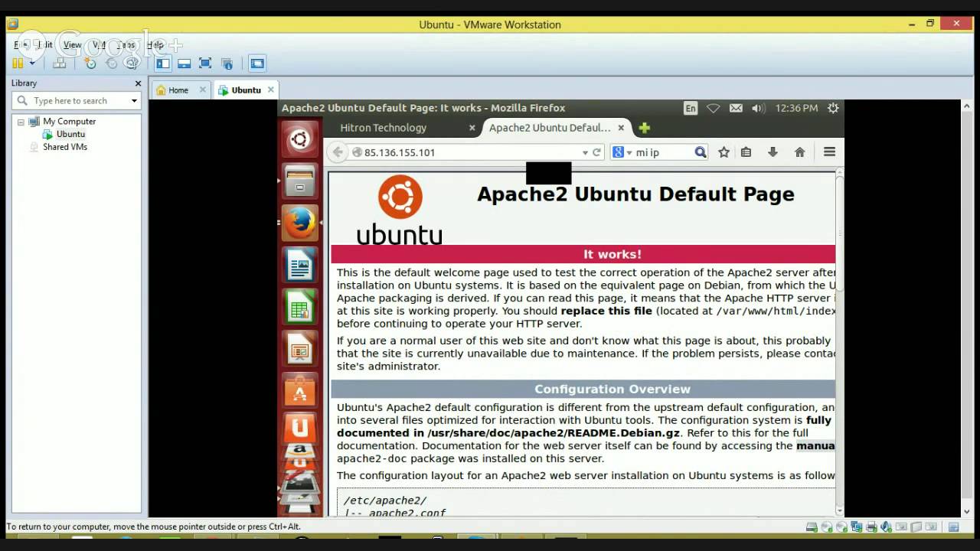Open the View menu

coord(72,44)
